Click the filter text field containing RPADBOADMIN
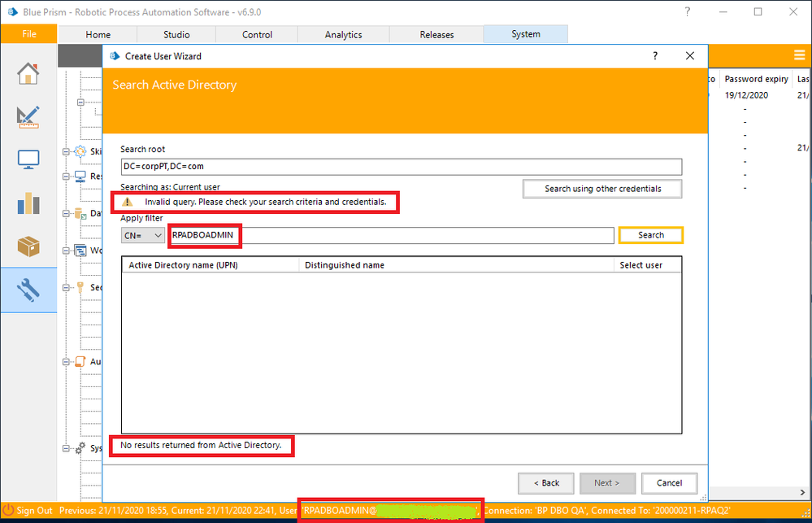The height and width of the screenshot is (523, 812). click(393, 235)
